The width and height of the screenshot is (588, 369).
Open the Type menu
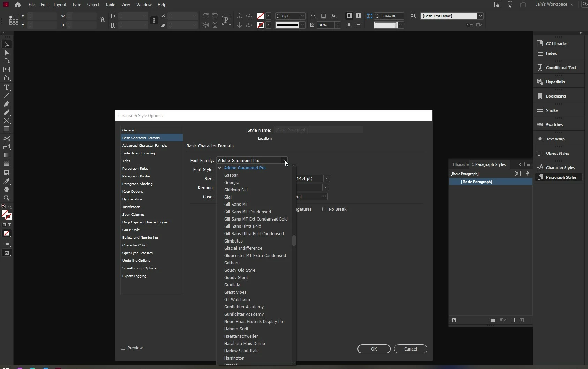point(76,5)
